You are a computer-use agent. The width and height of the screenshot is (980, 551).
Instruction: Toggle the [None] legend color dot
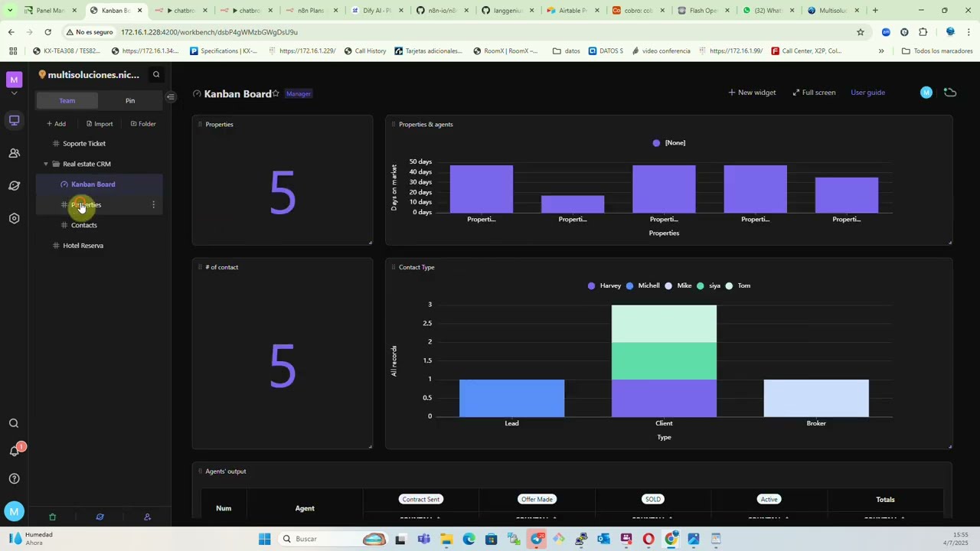[x=656, y=143]
